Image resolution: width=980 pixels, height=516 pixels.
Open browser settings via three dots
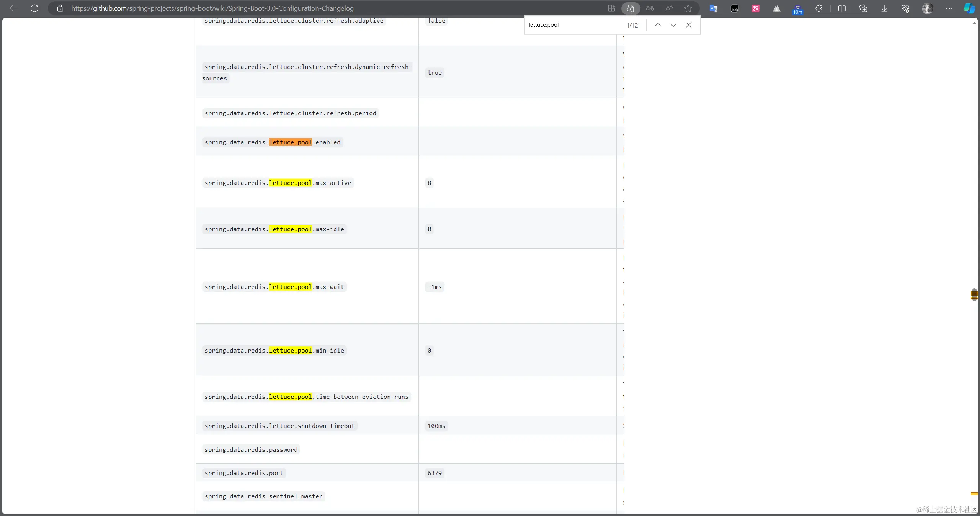[949, 8]
